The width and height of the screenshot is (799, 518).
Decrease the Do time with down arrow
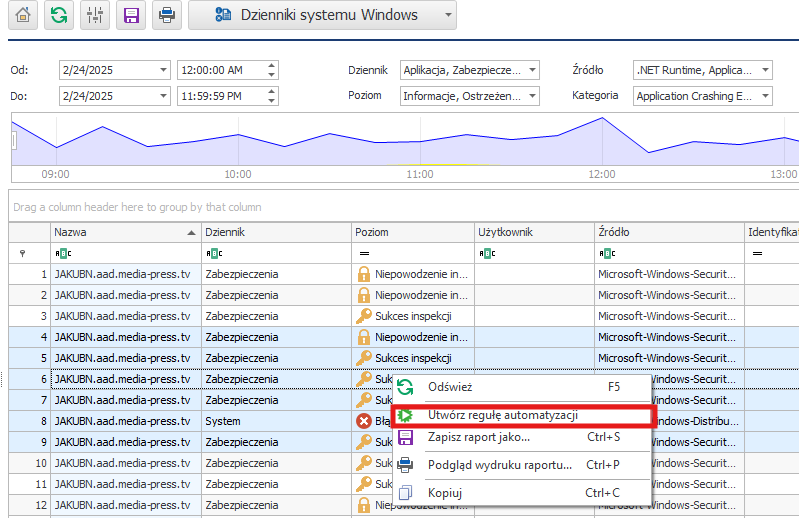[x=272, y=100]
